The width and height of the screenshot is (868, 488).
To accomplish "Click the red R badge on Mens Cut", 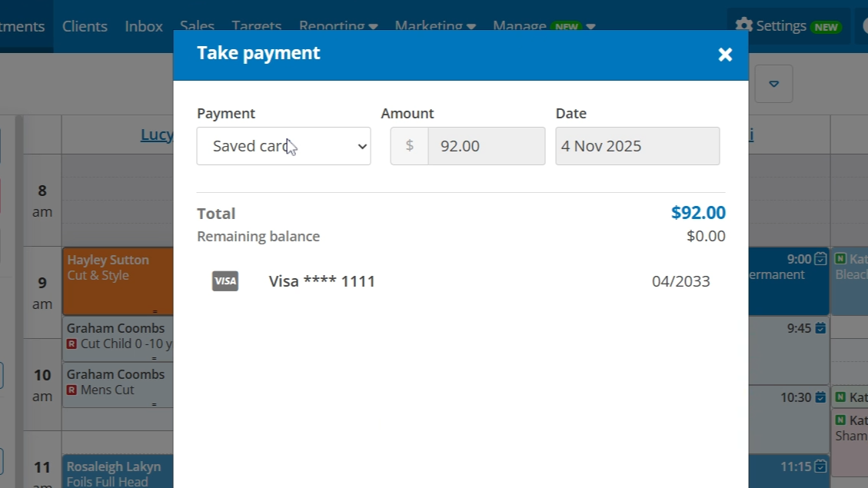I will [x=72, y=390].
